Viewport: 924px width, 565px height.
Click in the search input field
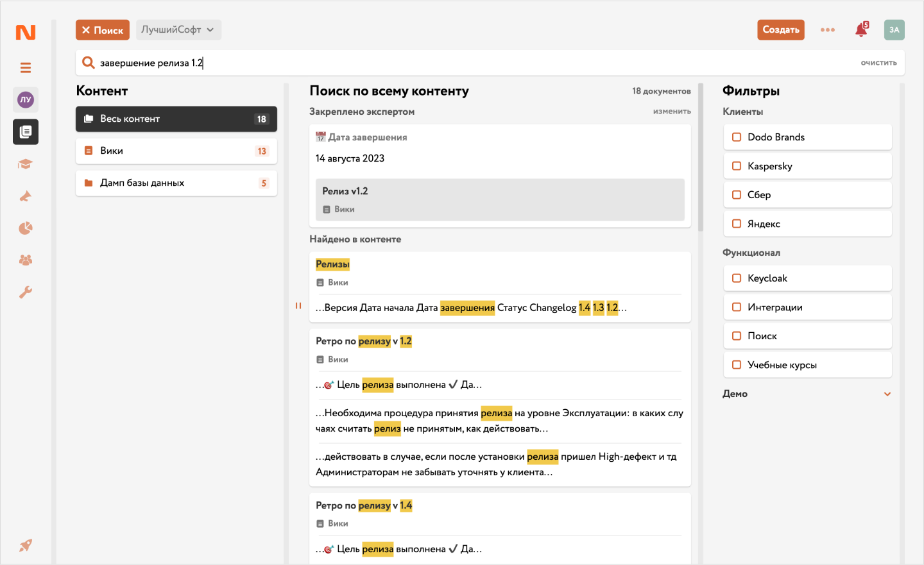point(449,63)
